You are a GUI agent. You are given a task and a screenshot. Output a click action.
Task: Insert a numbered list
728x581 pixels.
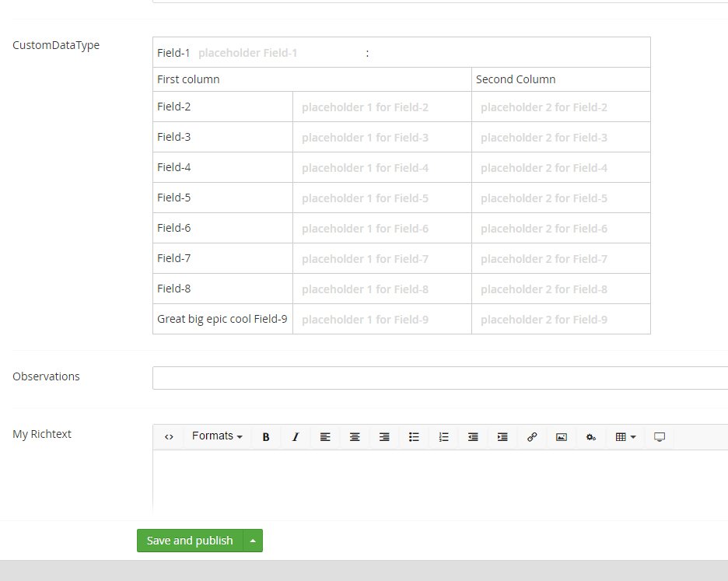[x=443, y=437]
